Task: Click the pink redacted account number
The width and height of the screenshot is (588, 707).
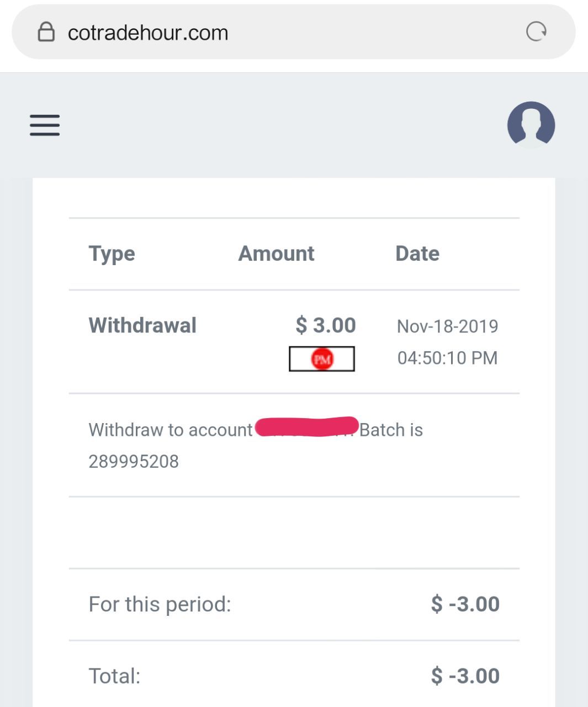Action: (x=307, y=427)
